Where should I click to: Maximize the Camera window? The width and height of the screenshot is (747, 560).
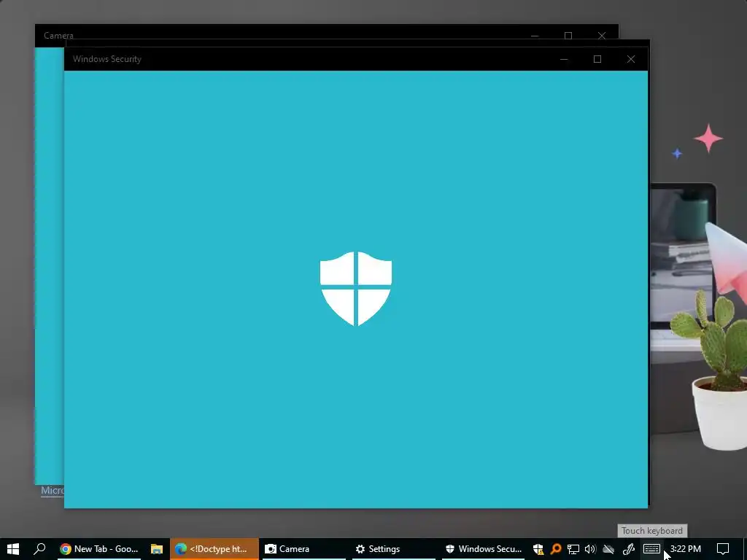pos(568,36)
